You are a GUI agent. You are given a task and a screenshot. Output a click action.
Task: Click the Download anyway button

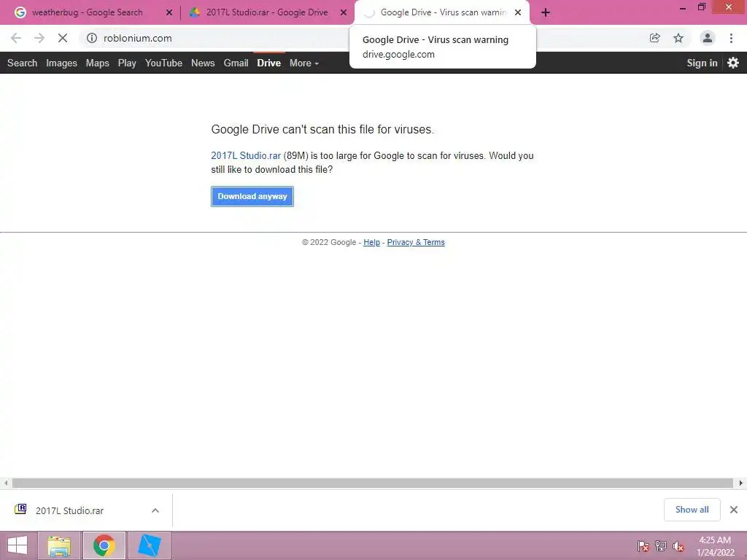coord(252,196)
